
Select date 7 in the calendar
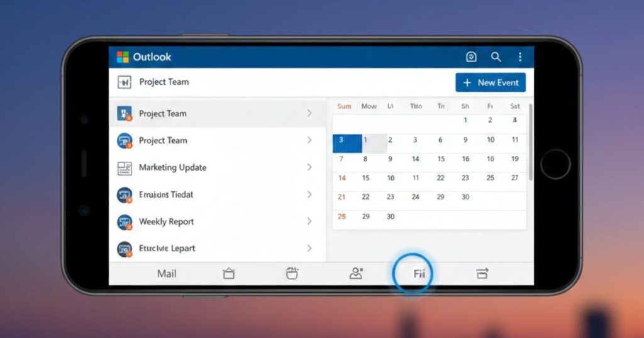tap(341, 159)
